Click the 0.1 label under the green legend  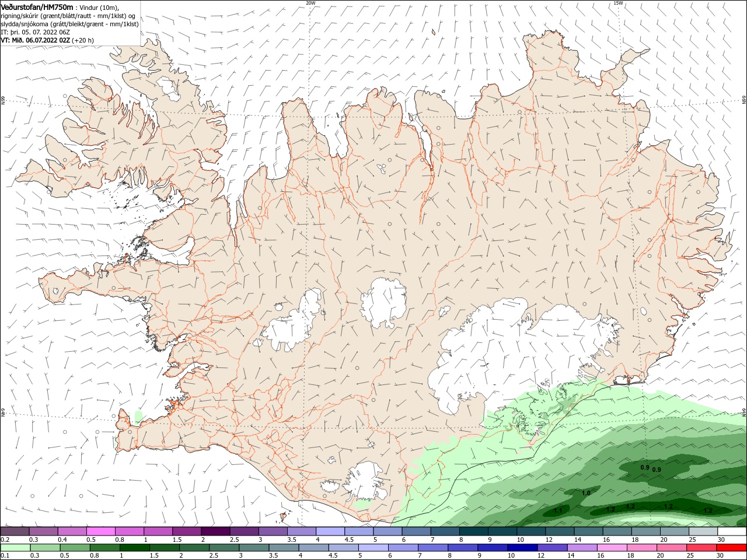click(x=5, y=556)
